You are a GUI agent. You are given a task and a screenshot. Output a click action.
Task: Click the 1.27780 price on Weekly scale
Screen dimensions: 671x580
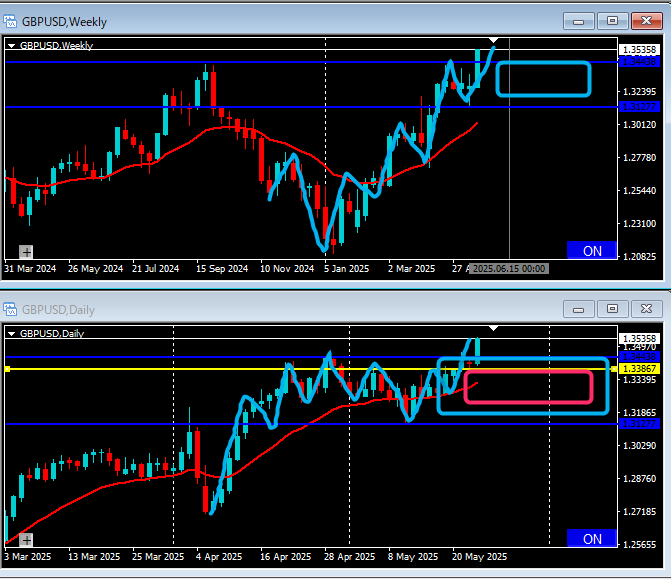(639, 158)
